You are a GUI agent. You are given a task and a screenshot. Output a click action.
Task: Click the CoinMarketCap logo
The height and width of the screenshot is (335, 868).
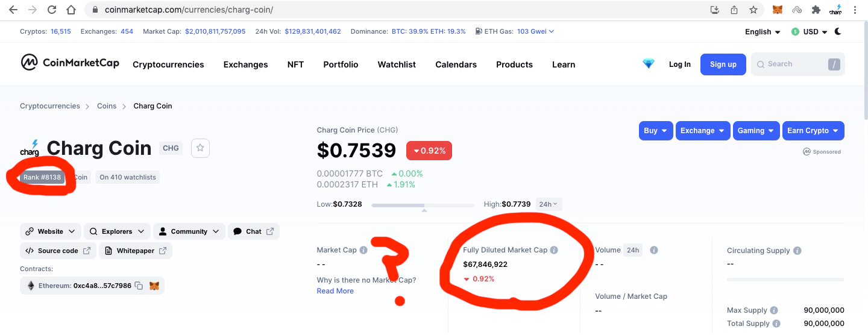tap(70, 63)
